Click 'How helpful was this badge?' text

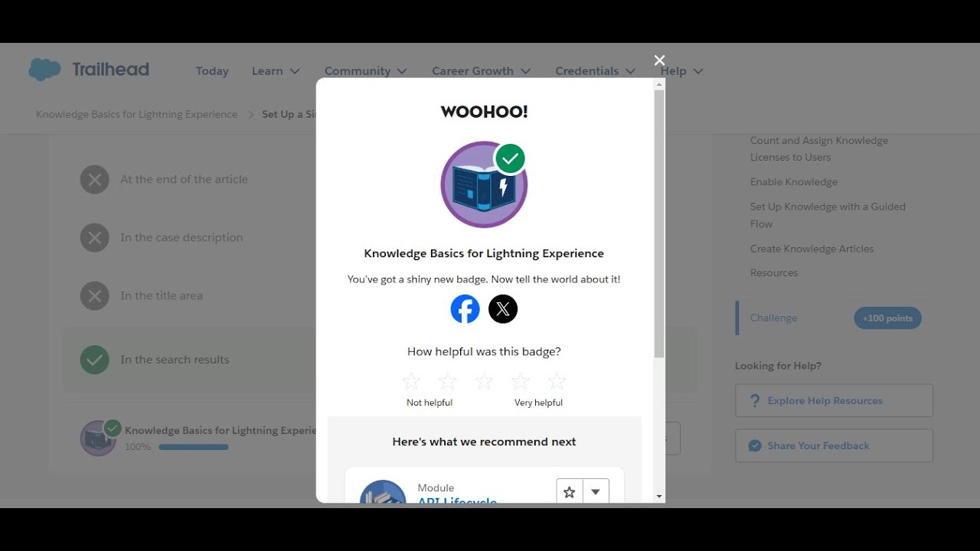click(x=484, y=351)
